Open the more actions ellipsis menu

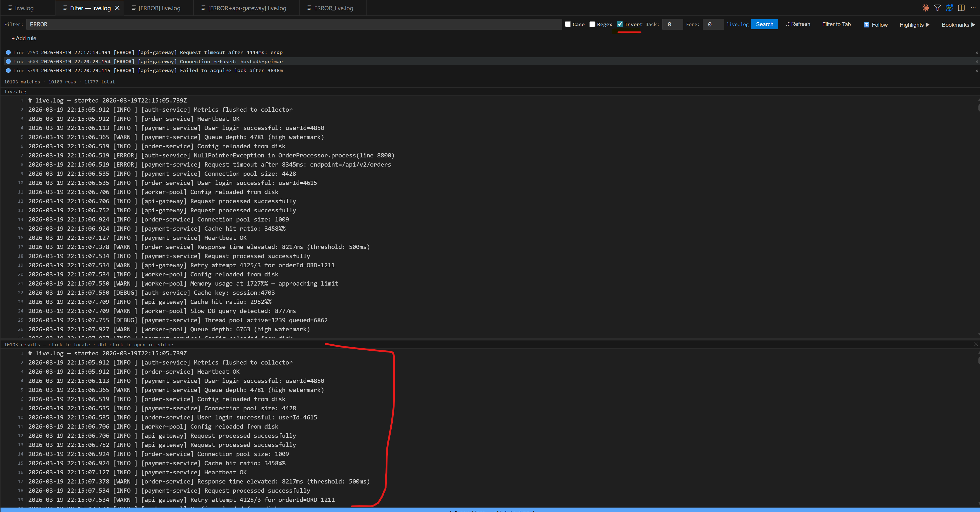click(973, 8)
